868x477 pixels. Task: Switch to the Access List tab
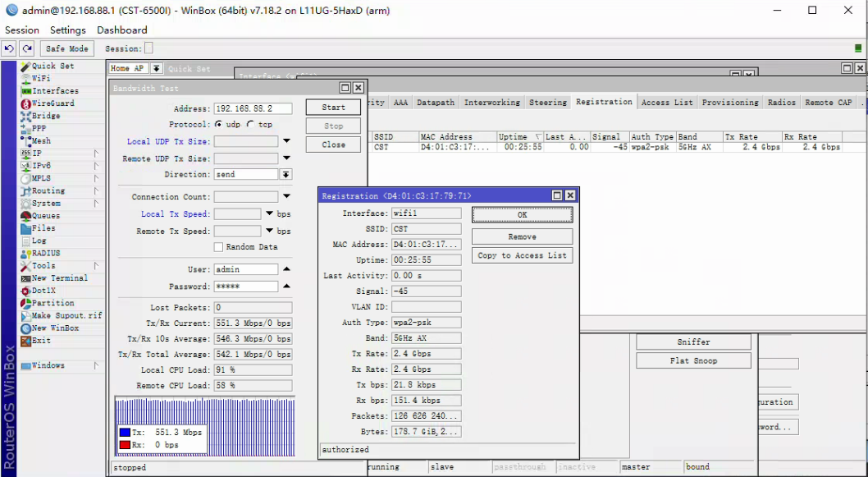coord(666,103)
